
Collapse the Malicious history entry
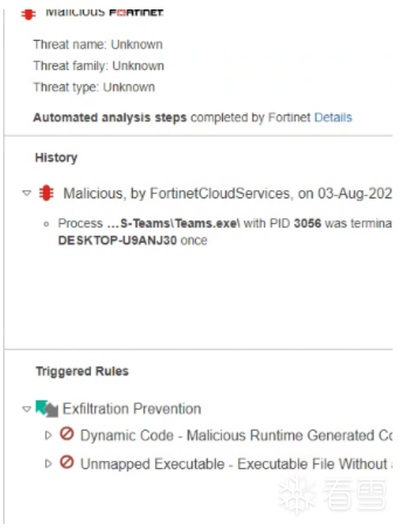26,193
